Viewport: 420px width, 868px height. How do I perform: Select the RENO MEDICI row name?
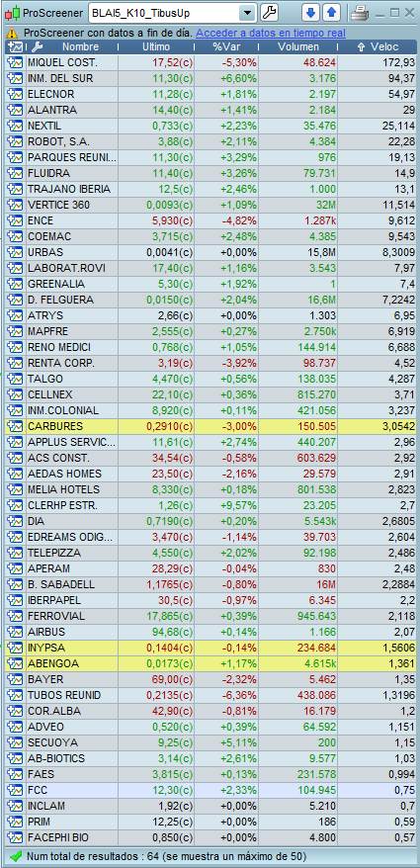(59, 348)
